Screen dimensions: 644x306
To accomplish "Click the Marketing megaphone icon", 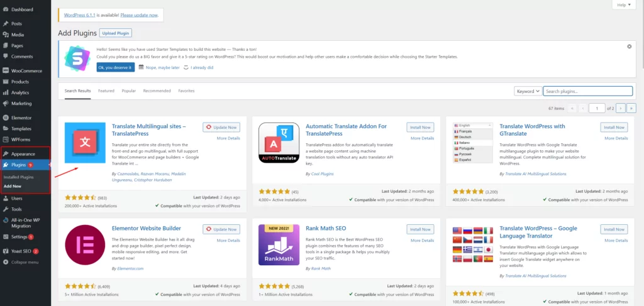I will (x=6, y=104).
